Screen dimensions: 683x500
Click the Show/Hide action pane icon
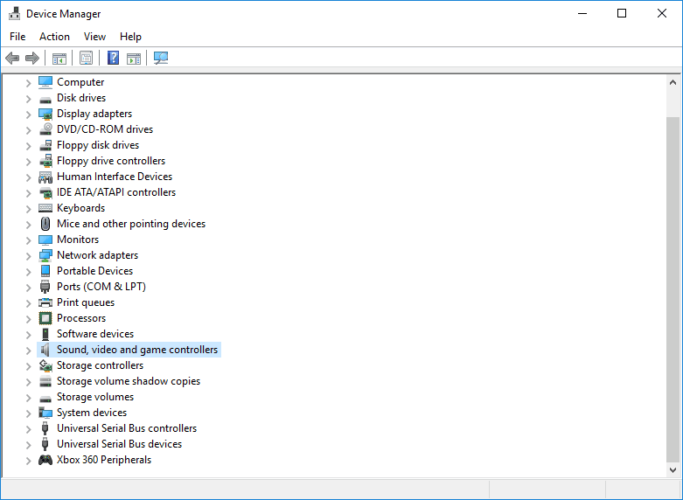click(x=134, y=58)
